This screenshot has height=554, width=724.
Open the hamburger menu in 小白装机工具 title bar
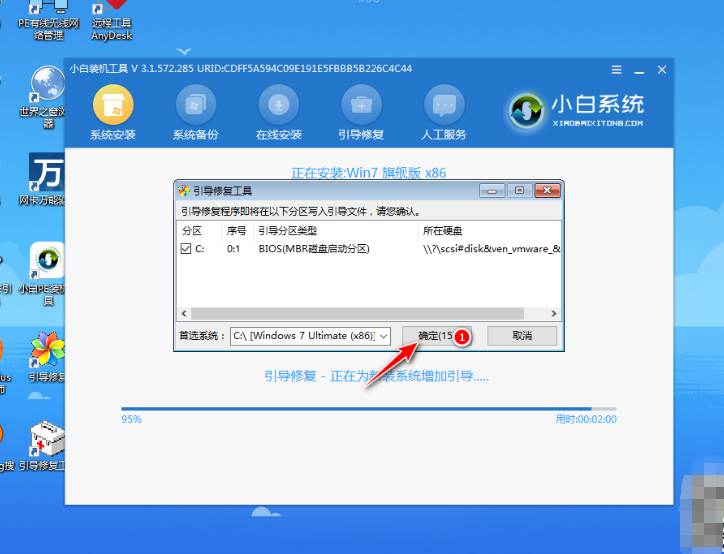[616, 70]
